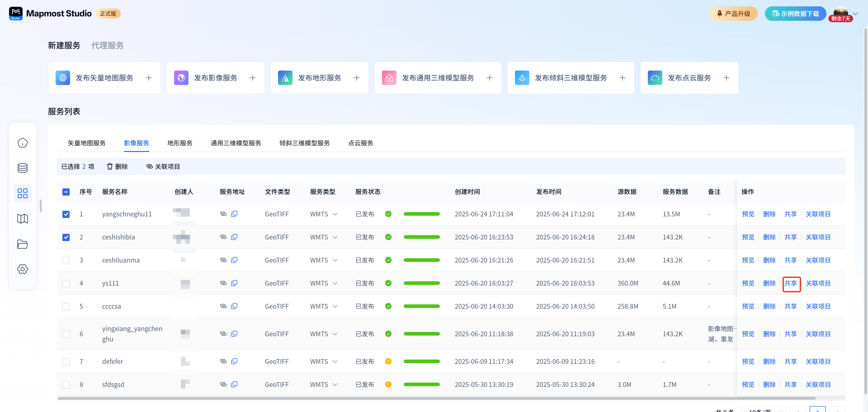Click 示例数据下载 button
The height and width of the screenshot is (412, 868).
(x=795, y=14)
